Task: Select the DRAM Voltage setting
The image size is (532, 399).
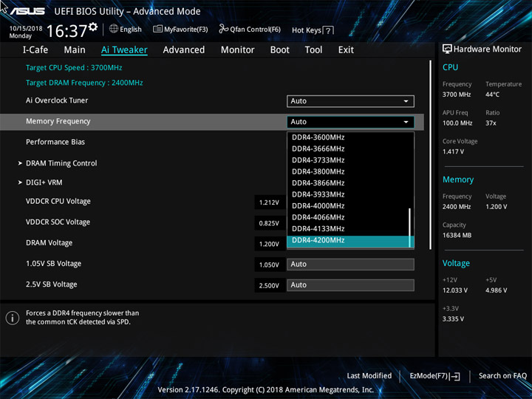Action: pos(49,243)
